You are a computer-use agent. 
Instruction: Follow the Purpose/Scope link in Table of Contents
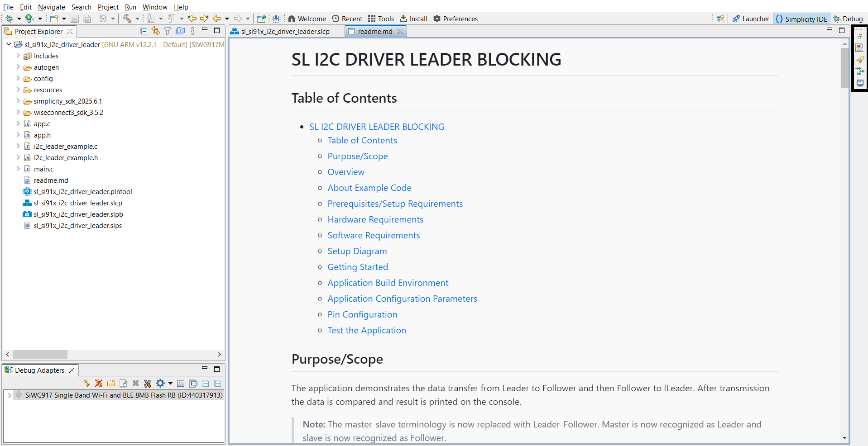(357, 156)
